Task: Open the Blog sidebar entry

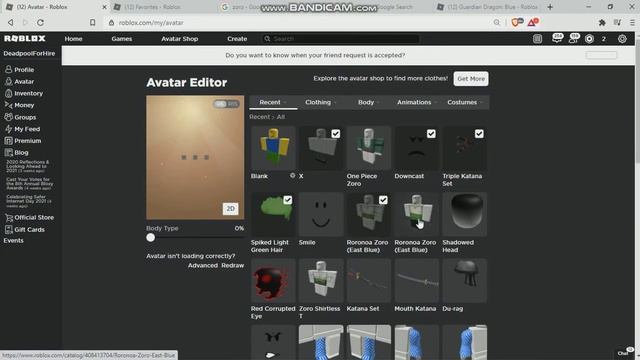Action: (17, 153)
